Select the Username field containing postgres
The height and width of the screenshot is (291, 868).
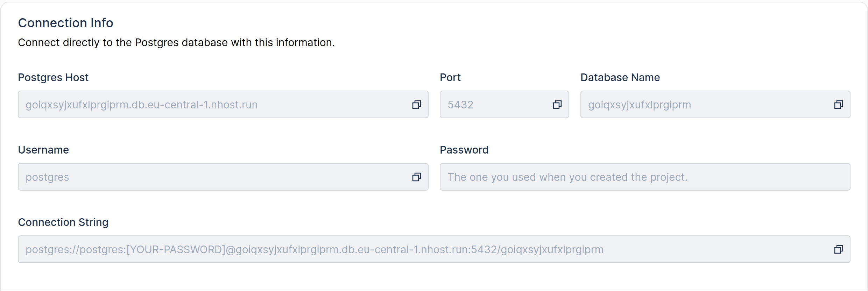pos(223,177)
